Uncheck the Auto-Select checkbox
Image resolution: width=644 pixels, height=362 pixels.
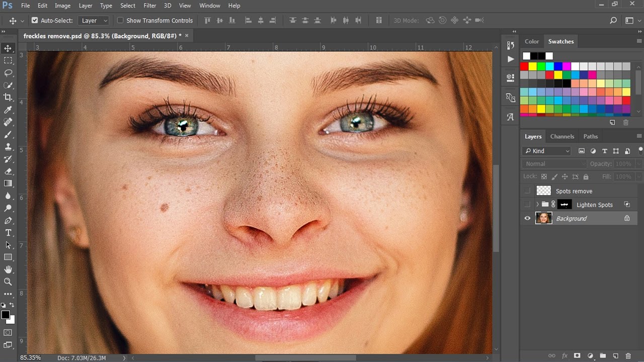(x=35, y=21)
